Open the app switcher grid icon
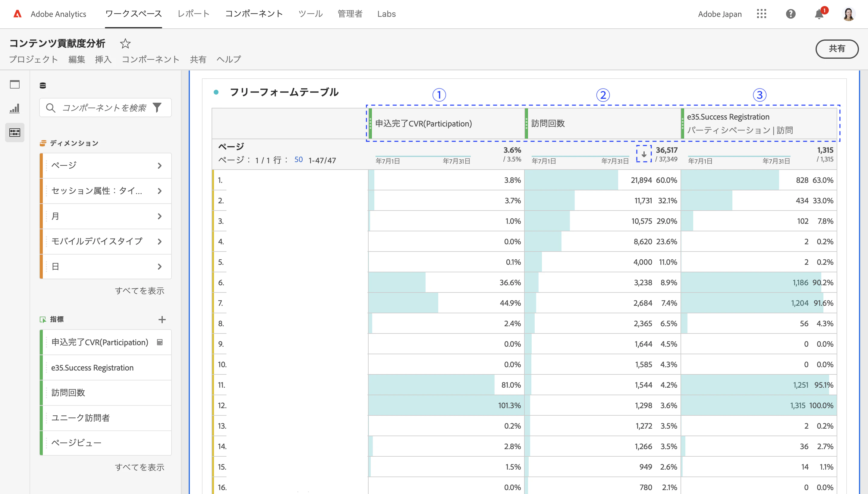This screenshot has width=868, height=494. [x=761, y=14]
